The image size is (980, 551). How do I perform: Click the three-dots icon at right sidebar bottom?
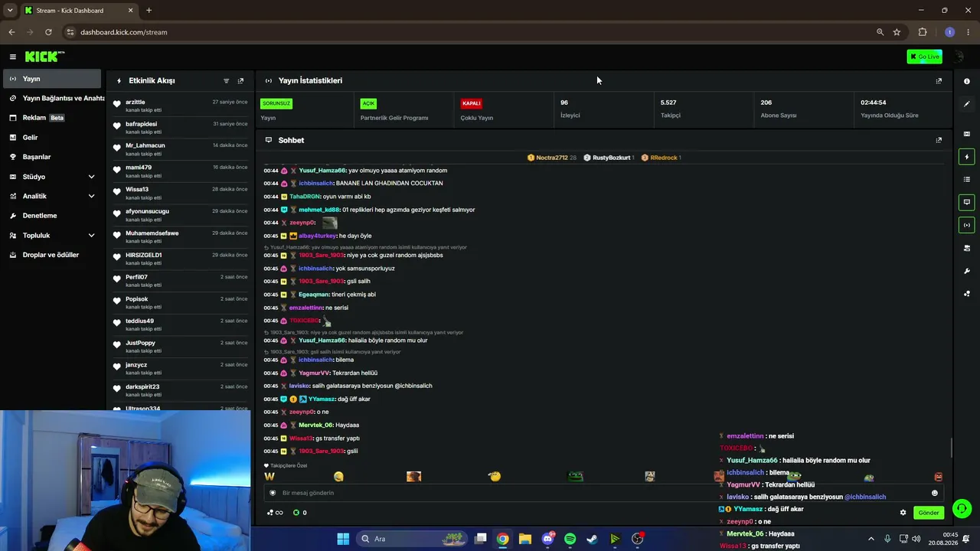pyautogui.click(x=967, y=293)
